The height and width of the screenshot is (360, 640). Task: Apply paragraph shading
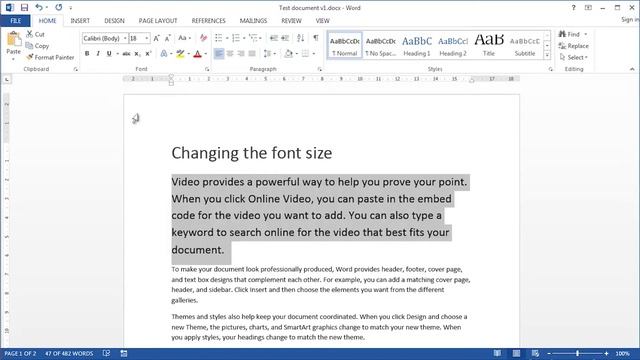[289, 53]
